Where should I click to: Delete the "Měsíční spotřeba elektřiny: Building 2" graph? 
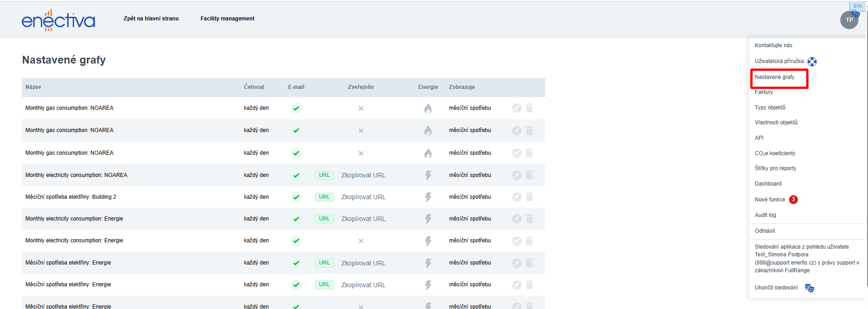pyautogui.click(x=529, y=197)
